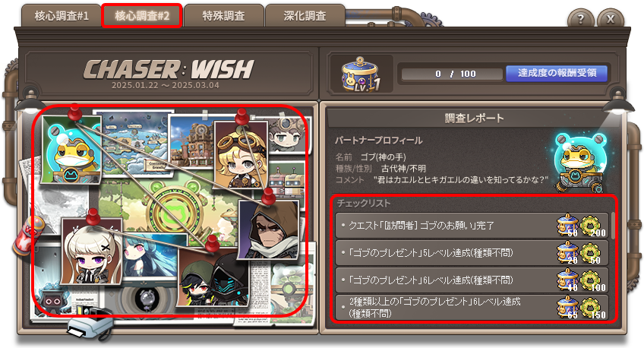Click the 達成度の報酬受領 button
Screen dimensions: 644x348
tap(557, 73)
